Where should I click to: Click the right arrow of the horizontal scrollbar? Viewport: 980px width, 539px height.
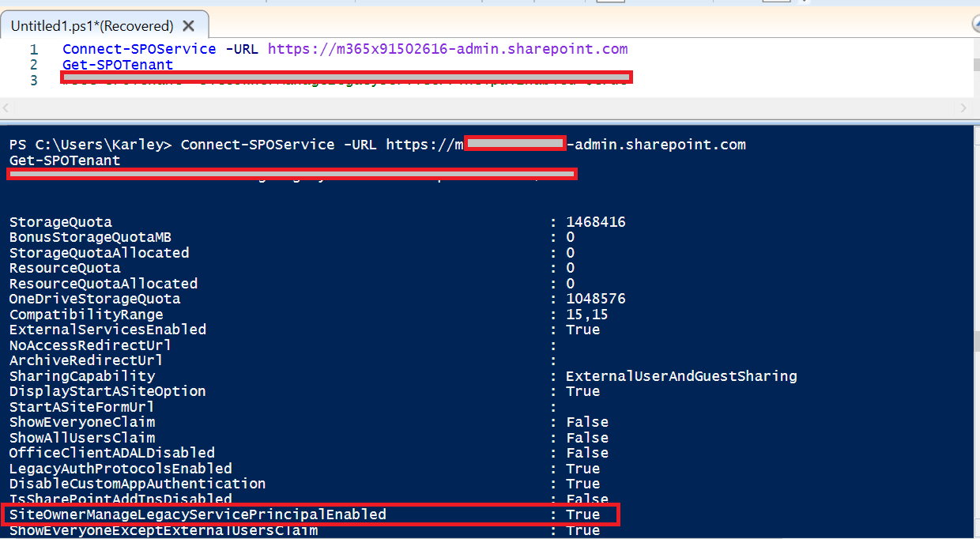pyautogui.click(x=963, y=107)
